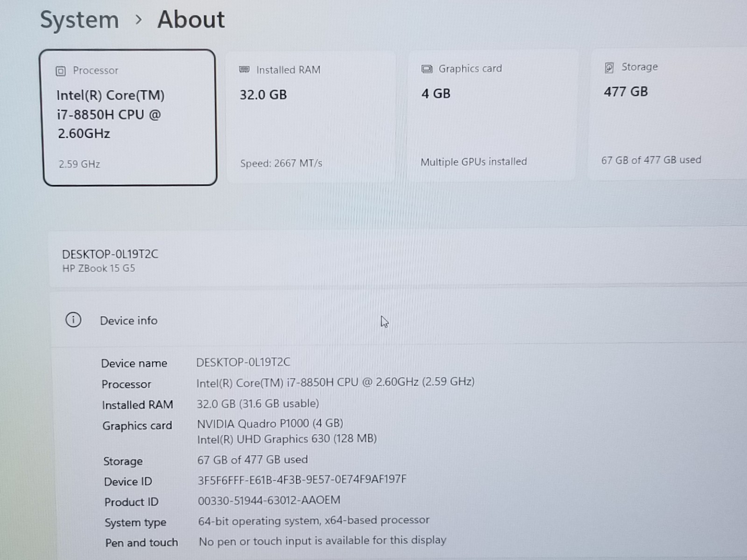
Task: Click 32.0 GB (31.6 GB usable) value
Action: (x=258, y=404)
